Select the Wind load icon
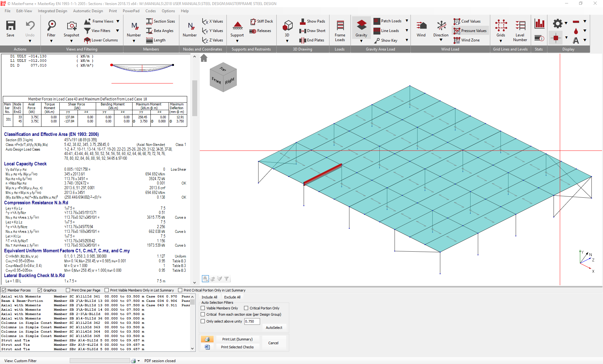The image size is (603, 364). [x=421, y=26]
